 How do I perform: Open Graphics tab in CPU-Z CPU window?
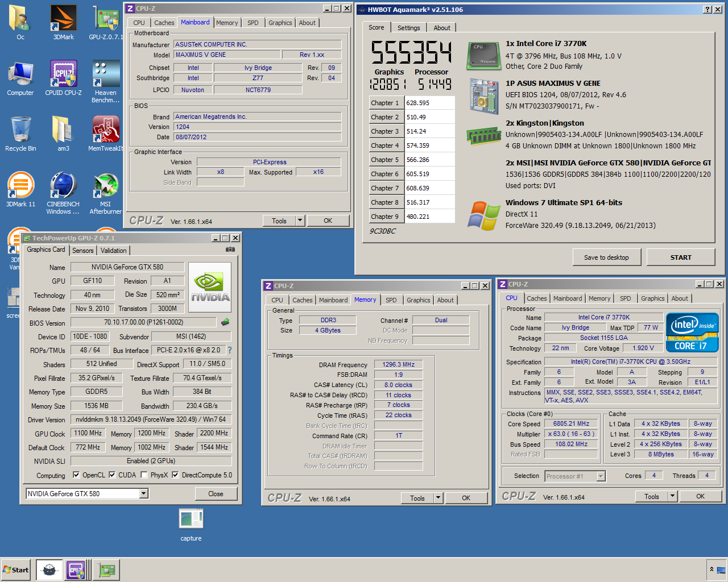[x=652, y=298]
